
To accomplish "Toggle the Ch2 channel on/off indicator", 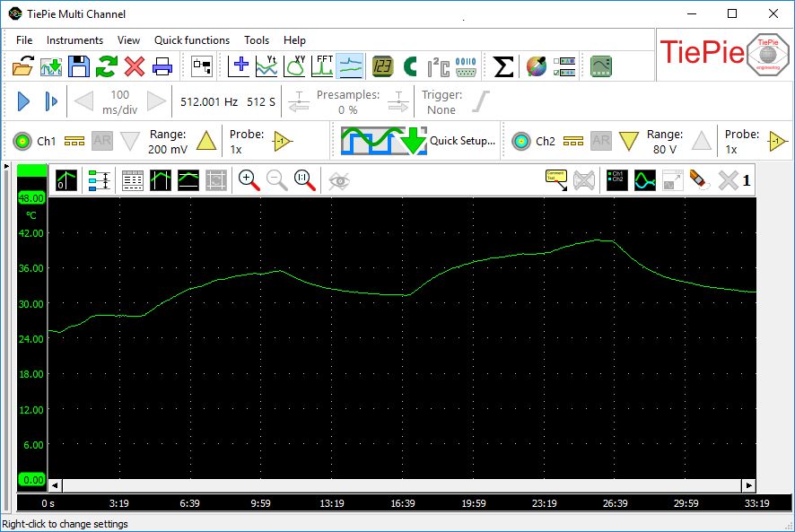I will [521, 141].
